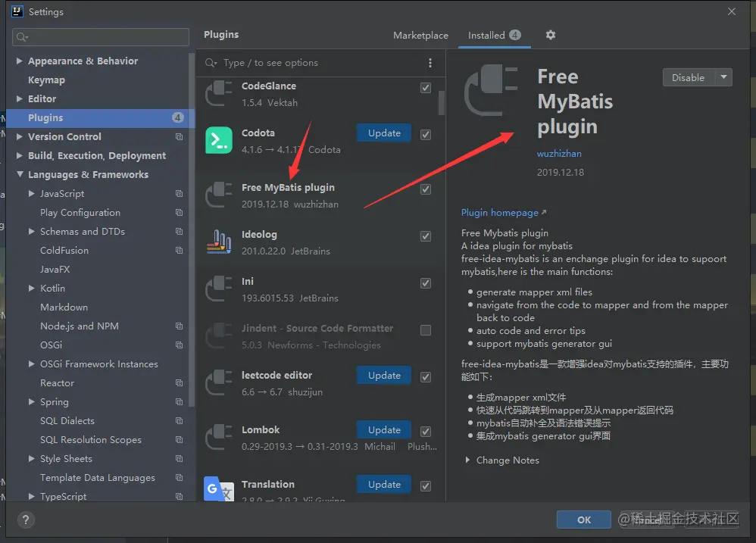Open plugin search options three-dot menu
Screen dimensions: 756x543
(430, 63)
